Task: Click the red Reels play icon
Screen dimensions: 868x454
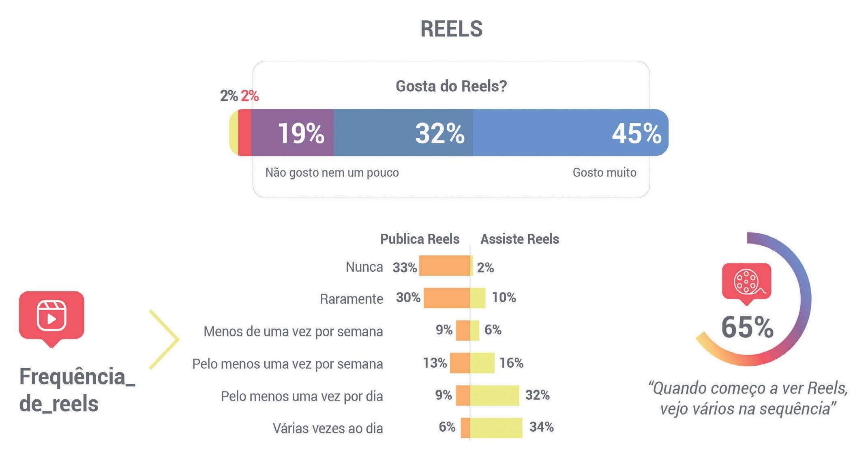Action: [x=51, y=317]
